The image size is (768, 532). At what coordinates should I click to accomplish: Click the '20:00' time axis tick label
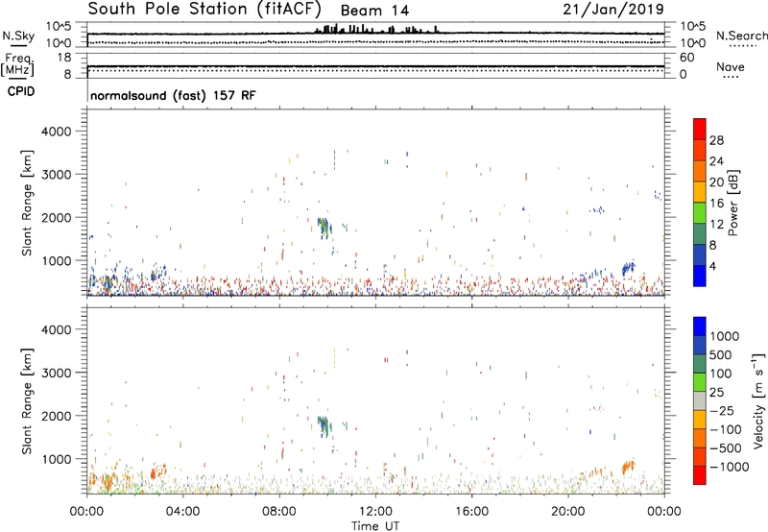[567, 512]
